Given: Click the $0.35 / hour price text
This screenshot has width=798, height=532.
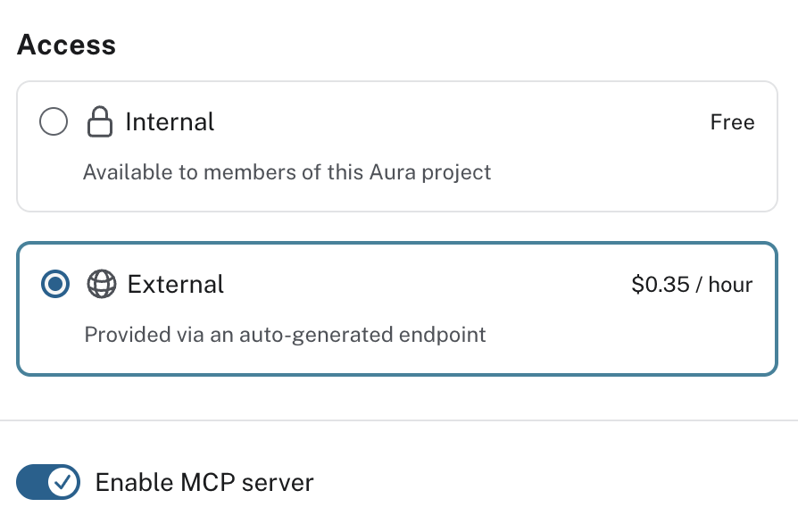Looking at the screenshot, I should coord(693,284).
